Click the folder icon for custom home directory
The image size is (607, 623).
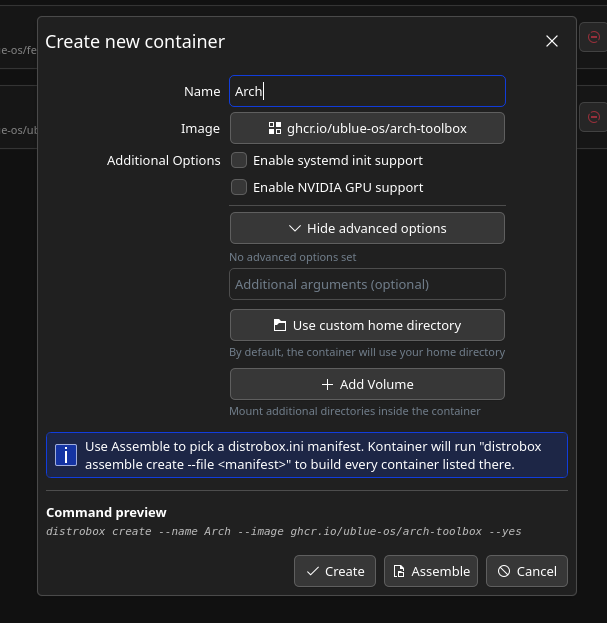click(x=280, y=325)
